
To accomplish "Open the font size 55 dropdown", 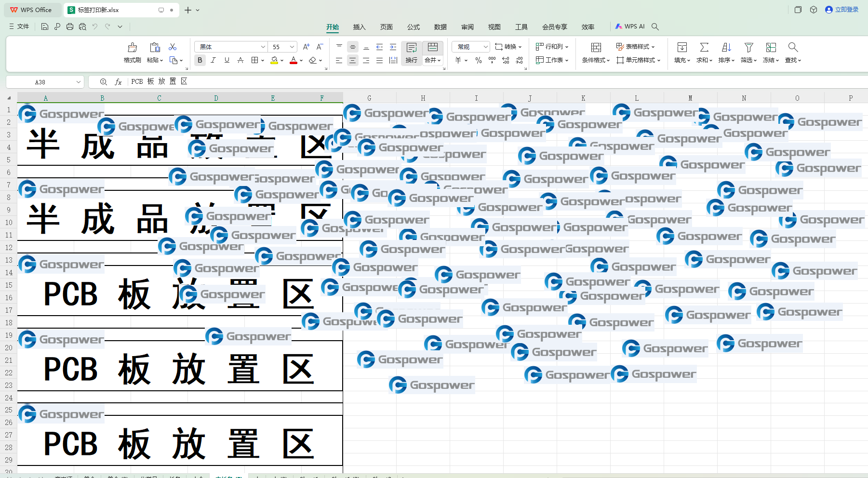I will [x=292, y=47].
